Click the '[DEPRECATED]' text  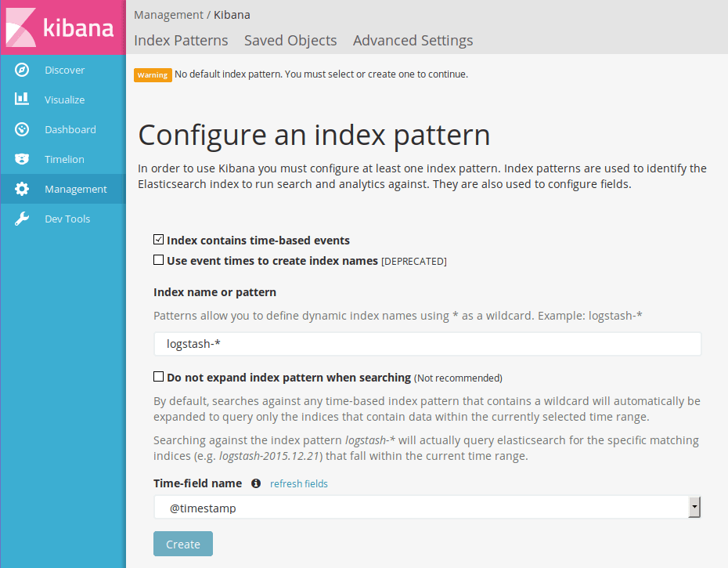(x=413, y=261)
